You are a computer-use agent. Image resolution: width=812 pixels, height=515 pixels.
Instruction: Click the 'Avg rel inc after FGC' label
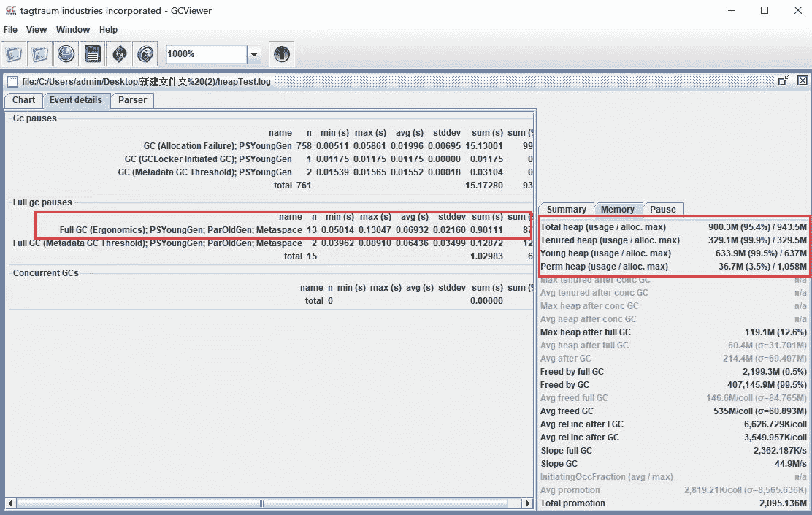pos(581,424)
